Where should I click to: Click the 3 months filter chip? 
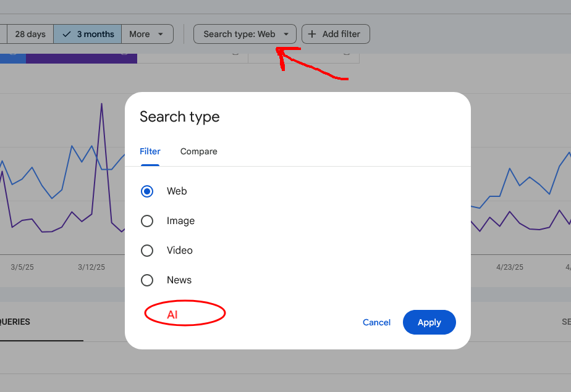pos(87,34)
